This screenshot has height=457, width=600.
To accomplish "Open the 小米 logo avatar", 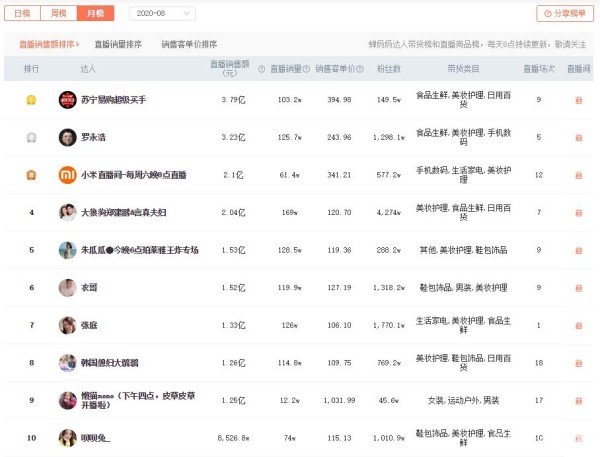I will (67, 175).
